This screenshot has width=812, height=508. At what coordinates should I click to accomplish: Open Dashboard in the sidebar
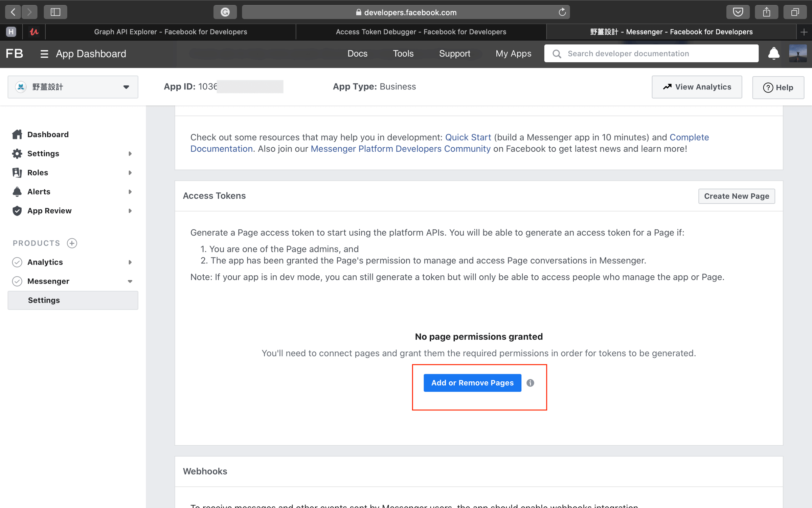(x=48, y=134)
